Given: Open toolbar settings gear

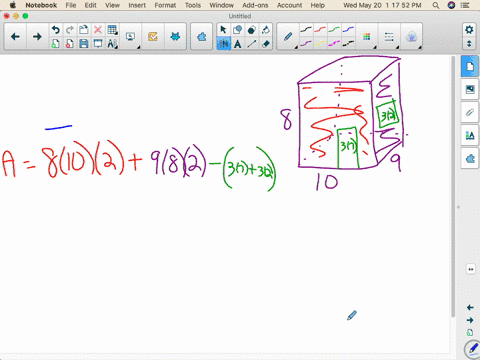Looking at the screenshot, I should pos(469,30).
